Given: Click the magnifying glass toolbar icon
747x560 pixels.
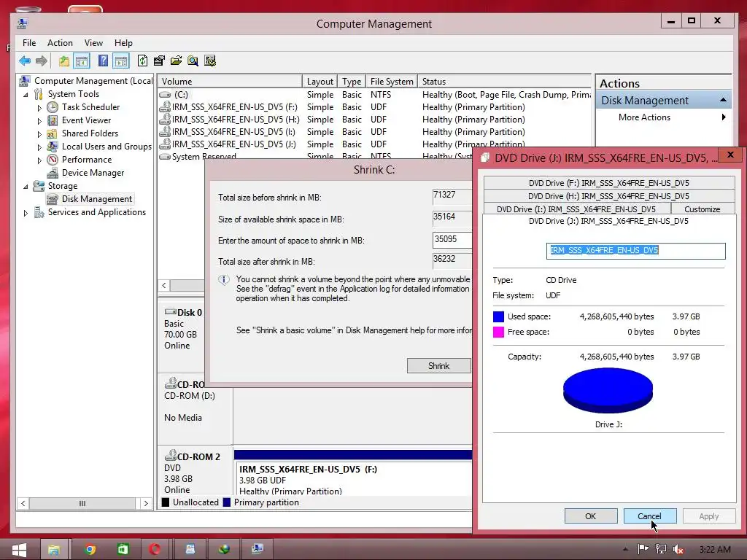Looking at the screenshot, I should click(x=193, y=61).
